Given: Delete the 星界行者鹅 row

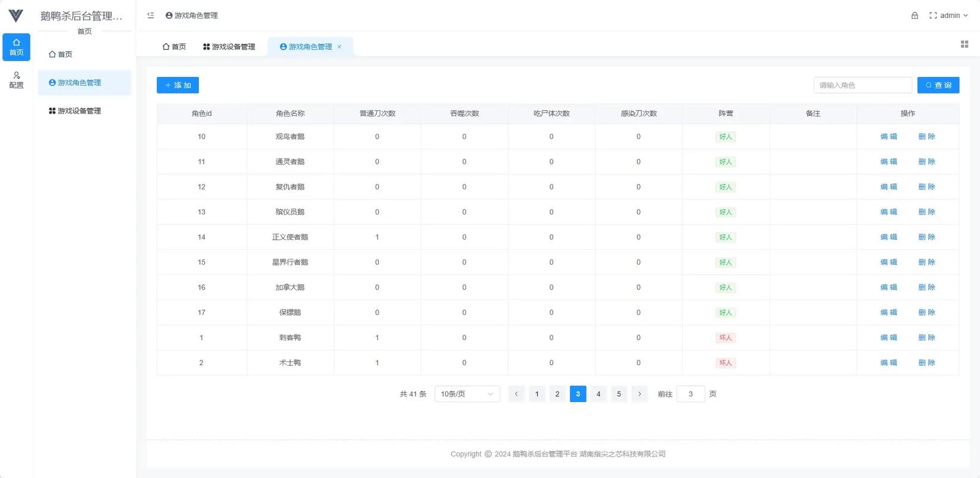Looking at the screenshot, I should tap(927, 262).
